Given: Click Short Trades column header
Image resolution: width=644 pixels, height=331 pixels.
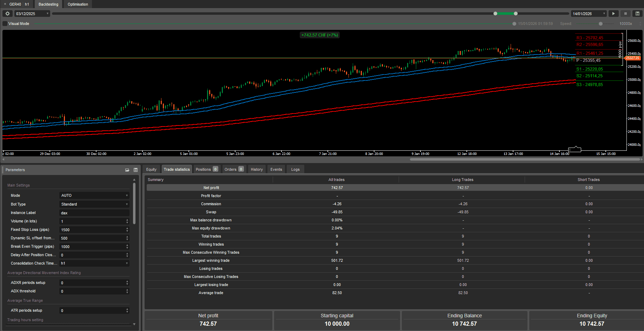Looking at the screenshot, I should pyautogui.click(x=589, y=180).
